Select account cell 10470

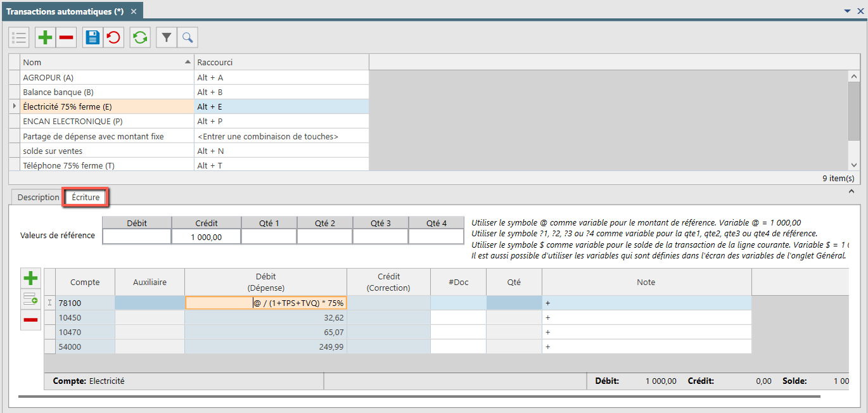[85, 332]
